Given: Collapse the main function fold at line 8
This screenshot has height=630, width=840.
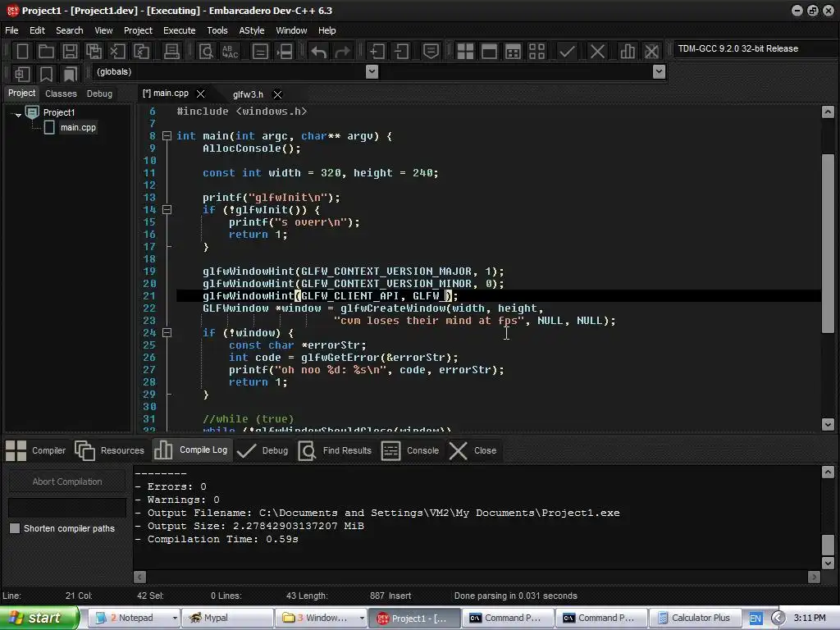Looking at the screenshot, I should click(167, 135).
